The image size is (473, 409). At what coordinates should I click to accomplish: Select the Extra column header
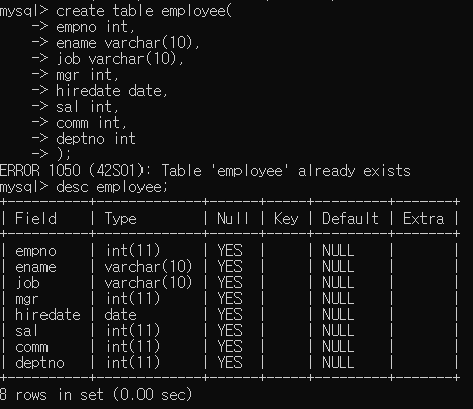(x=423, y=219)
